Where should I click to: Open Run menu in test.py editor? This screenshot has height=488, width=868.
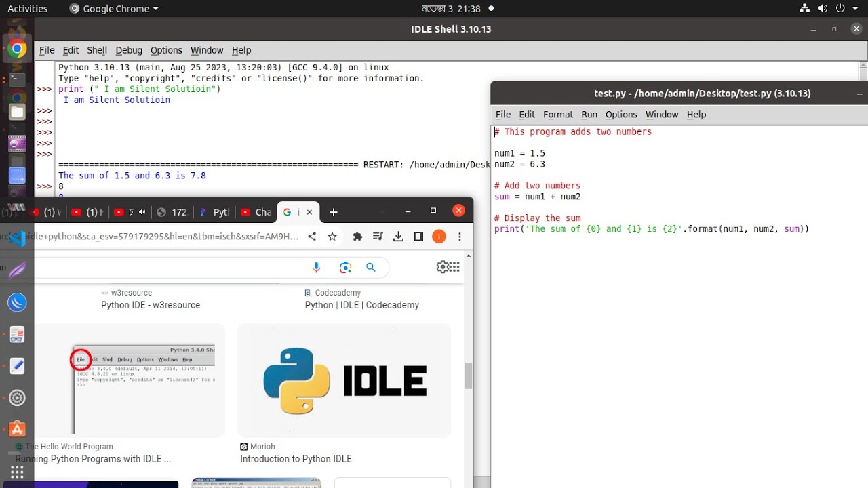coord(589,115)
